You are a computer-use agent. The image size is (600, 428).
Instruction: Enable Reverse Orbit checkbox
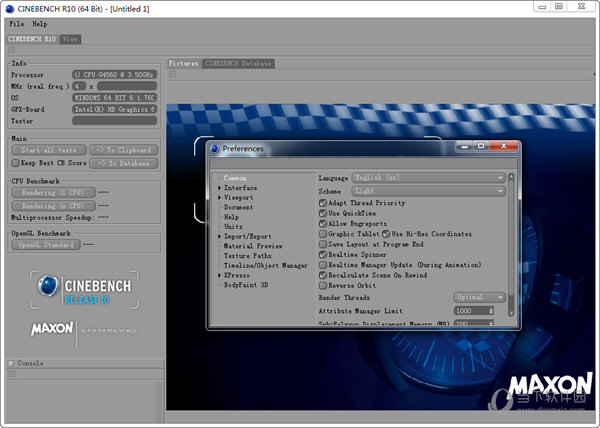click(x=323, y=285)
